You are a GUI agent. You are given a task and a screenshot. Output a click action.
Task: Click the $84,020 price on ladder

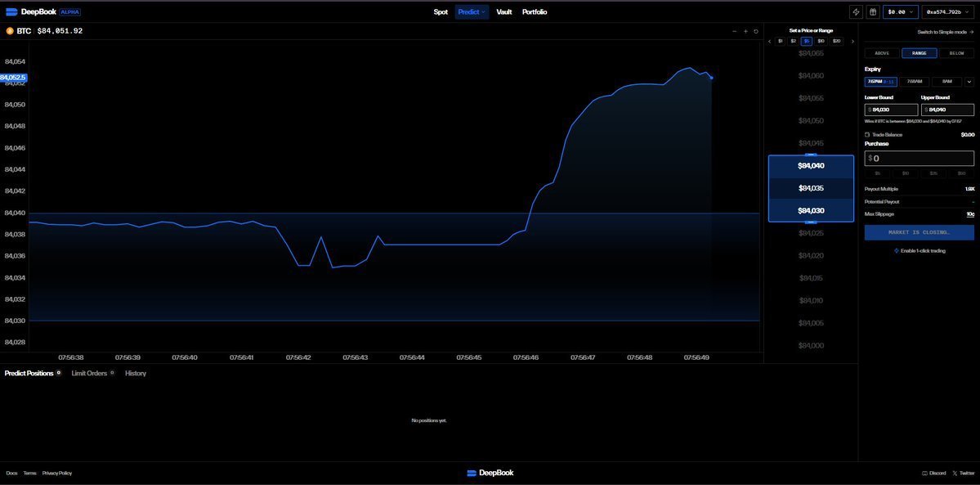[811, 255]
